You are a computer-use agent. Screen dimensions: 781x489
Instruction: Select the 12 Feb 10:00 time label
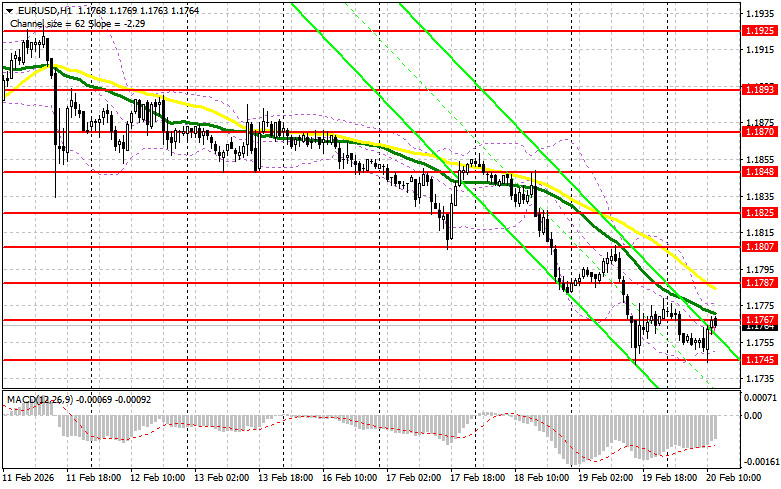pos(158,478)
